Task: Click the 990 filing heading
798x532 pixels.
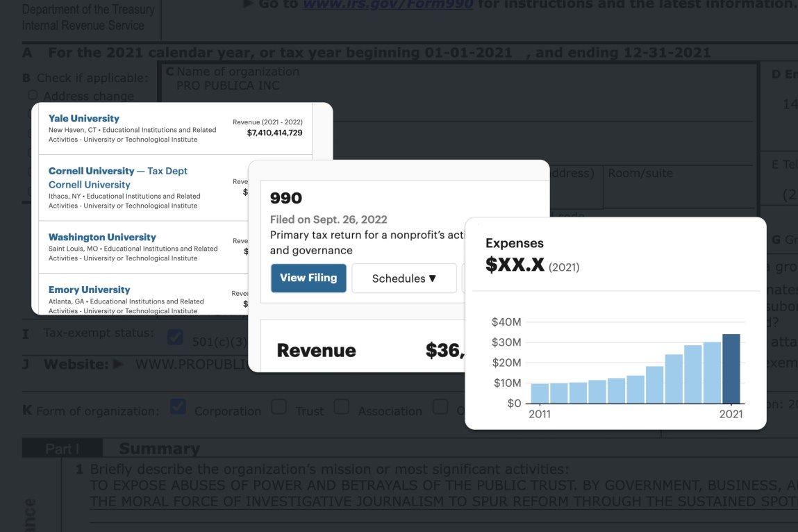Action: tap(285, 198)
